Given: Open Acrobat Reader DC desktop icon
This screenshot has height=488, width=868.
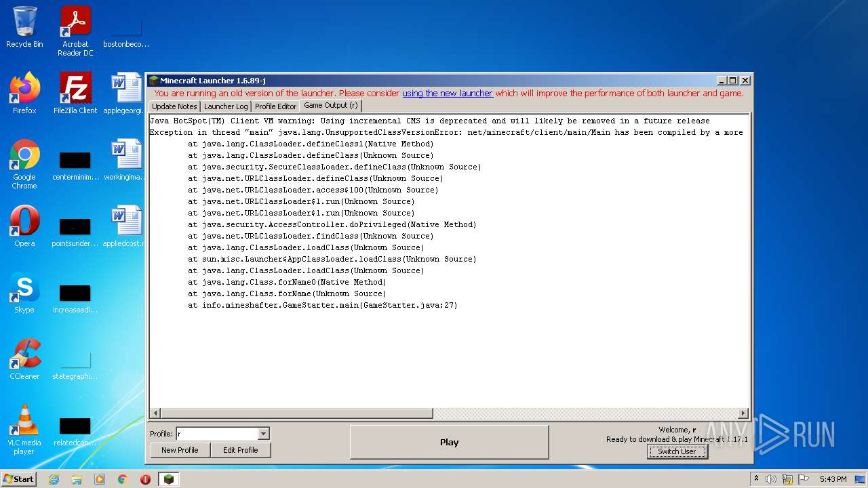Looking at the screenshot, I should 75,30.
